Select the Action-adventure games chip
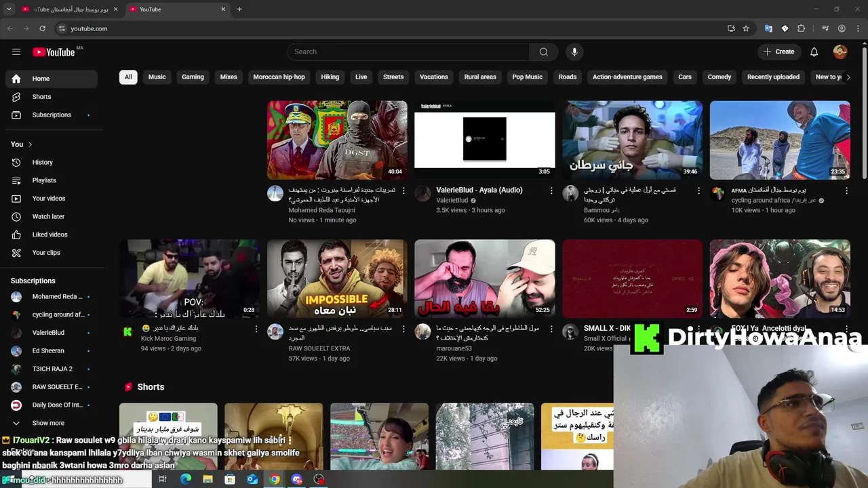 (627, 77)
